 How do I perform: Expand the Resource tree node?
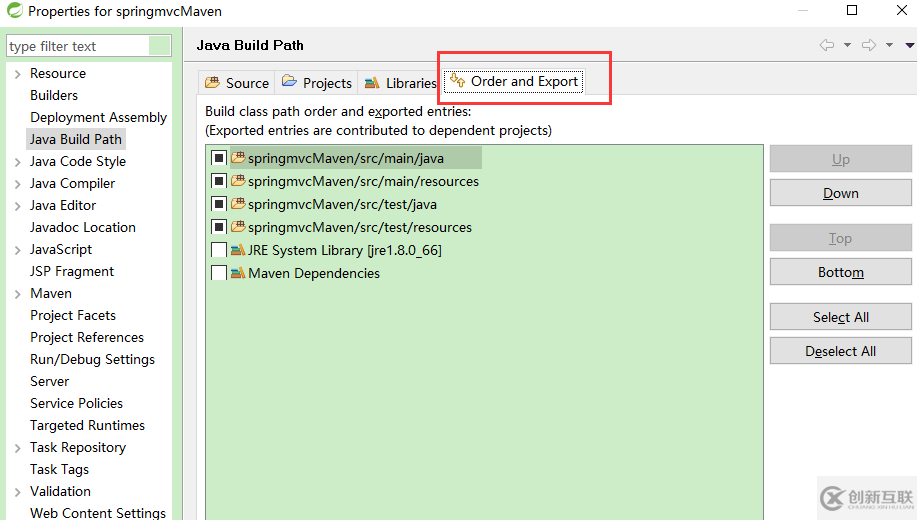[x=17, y=74]
